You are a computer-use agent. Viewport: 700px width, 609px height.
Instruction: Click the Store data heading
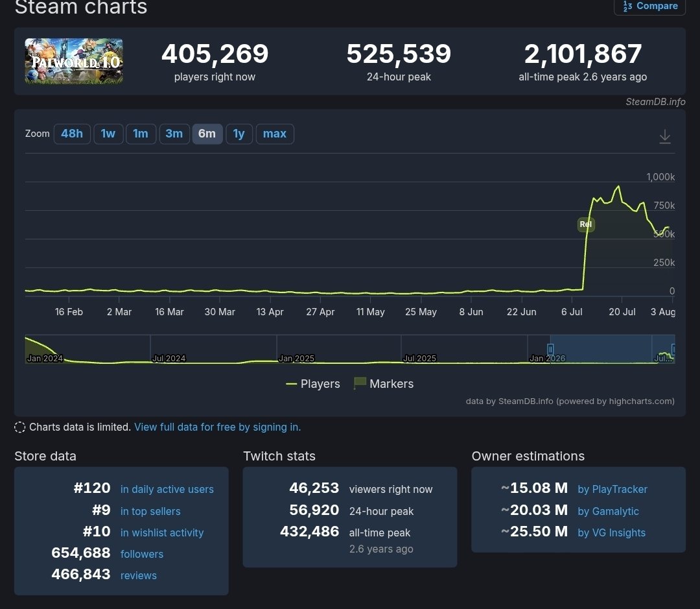pos(45,456)
